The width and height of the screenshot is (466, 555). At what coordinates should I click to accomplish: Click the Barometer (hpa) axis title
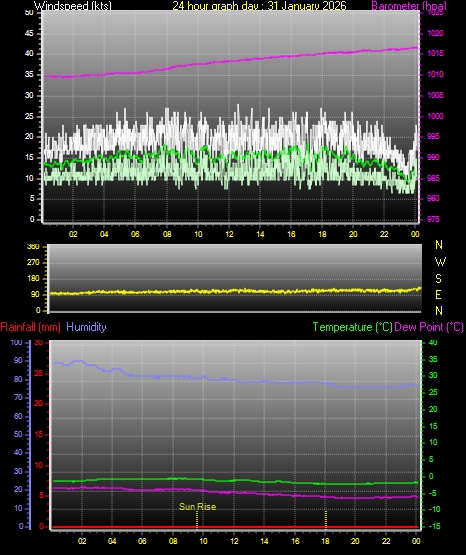tap(409, 6)
